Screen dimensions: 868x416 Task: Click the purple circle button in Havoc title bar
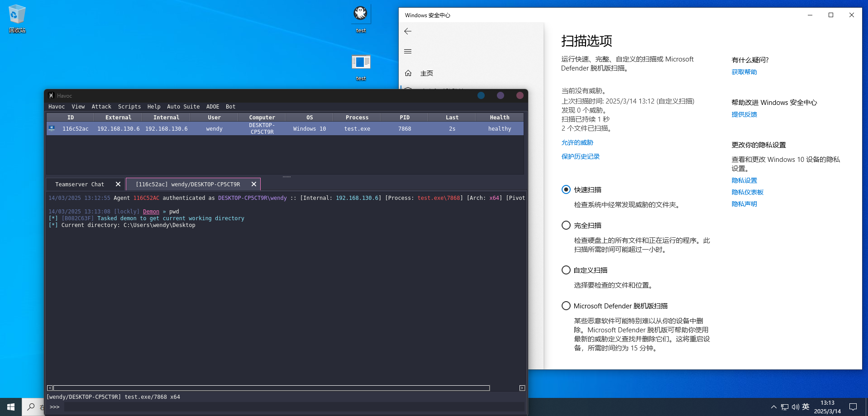pos(501,95)
